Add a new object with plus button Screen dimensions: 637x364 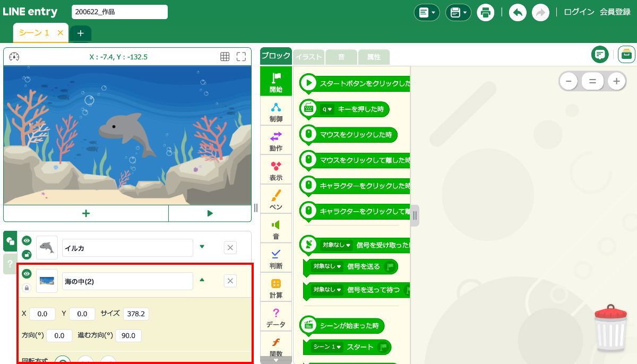click(x=86, y=213)
